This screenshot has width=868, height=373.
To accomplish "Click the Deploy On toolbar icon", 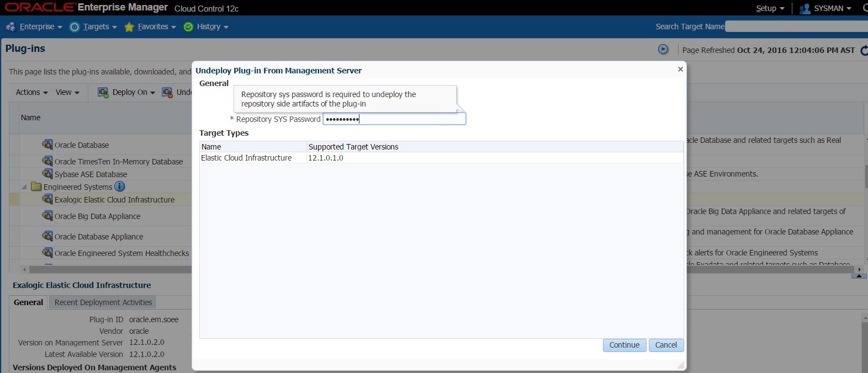I will [103, 92].
